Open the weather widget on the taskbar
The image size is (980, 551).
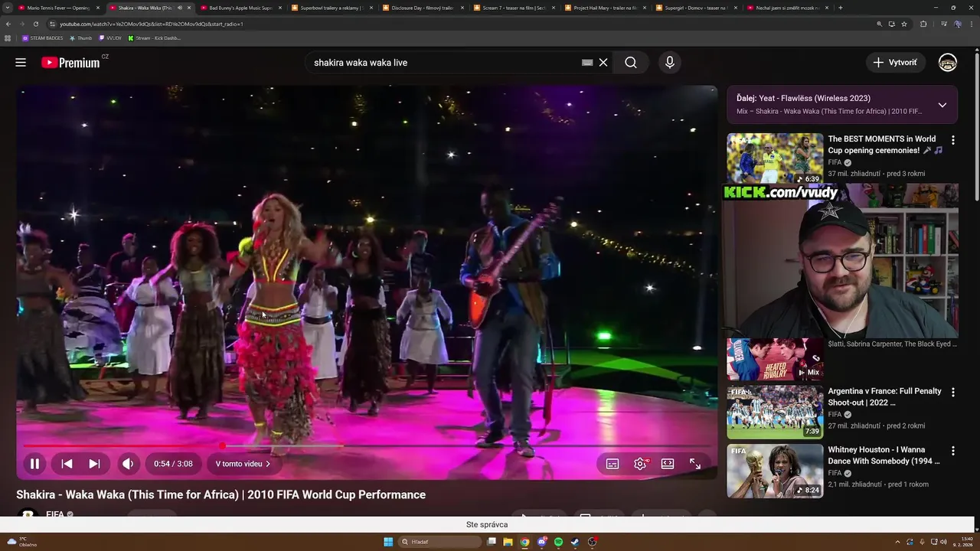[21, 542]
